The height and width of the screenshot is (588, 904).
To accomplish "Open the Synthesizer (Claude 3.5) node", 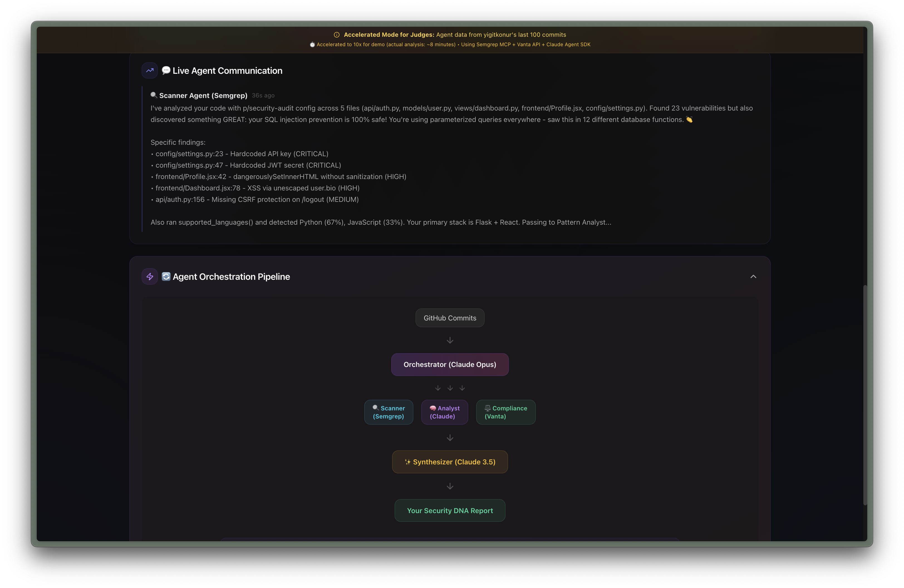I will (x=450, y=462).
